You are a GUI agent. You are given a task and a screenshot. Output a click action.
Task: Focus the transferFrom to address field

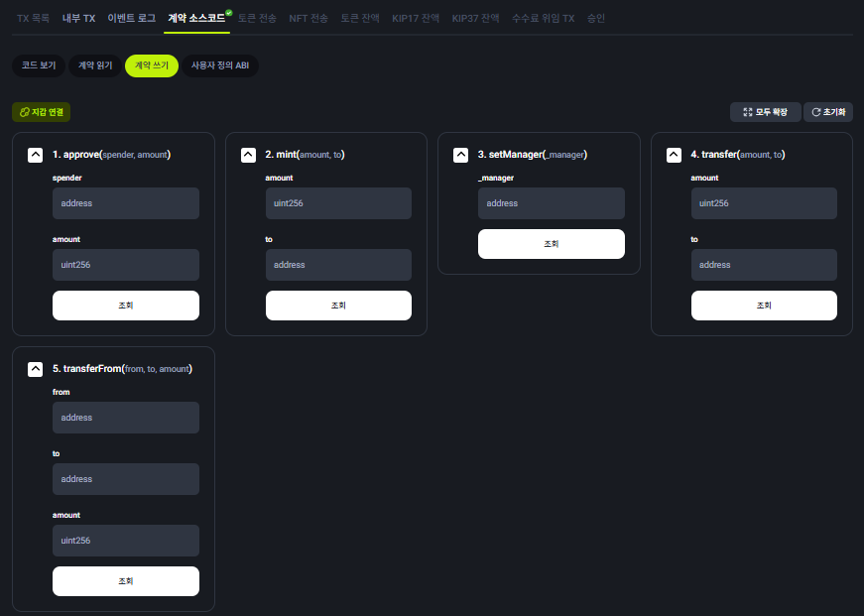pos(126,479)
